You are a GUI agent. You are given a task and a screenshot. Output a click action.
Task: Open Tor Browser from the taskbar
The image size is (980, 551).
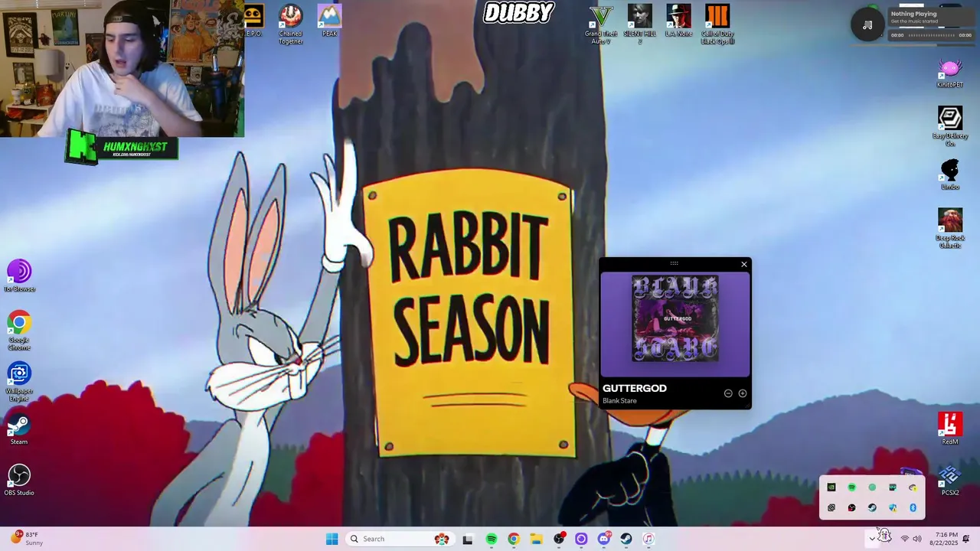(x=581, y=539)
